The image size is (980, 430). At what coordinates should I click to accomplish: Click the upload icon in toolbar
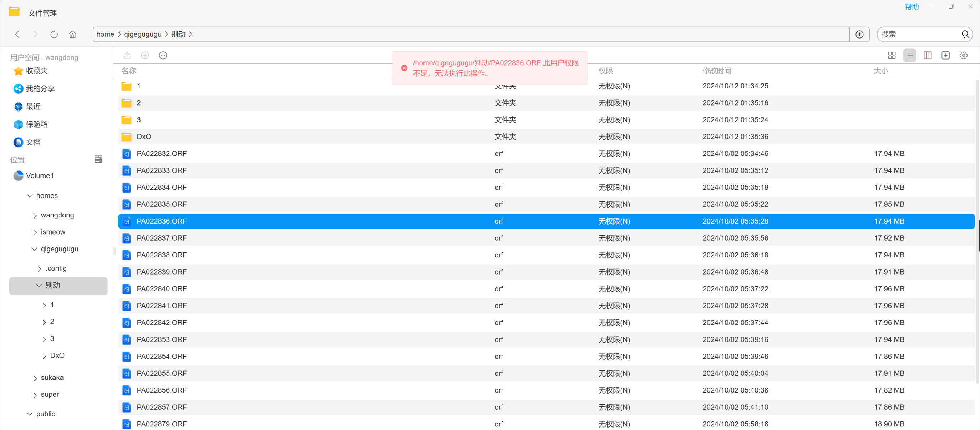click(x=127, y=56)
